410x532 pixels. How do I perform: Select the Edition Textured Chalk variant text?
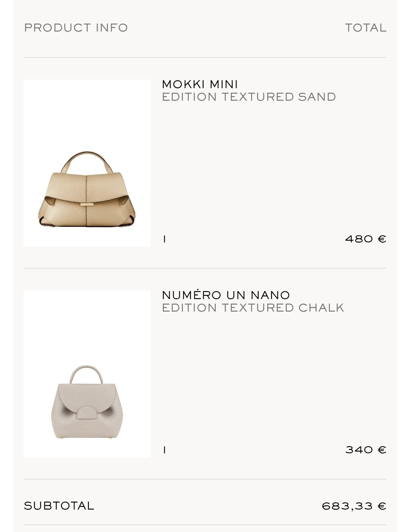coord(253,308)
